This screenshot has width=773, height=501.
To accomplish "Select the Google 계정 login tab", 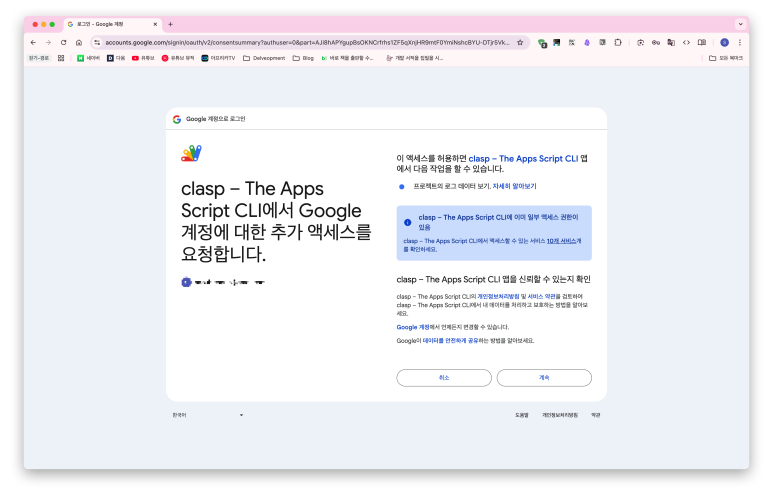I will 110,24.
